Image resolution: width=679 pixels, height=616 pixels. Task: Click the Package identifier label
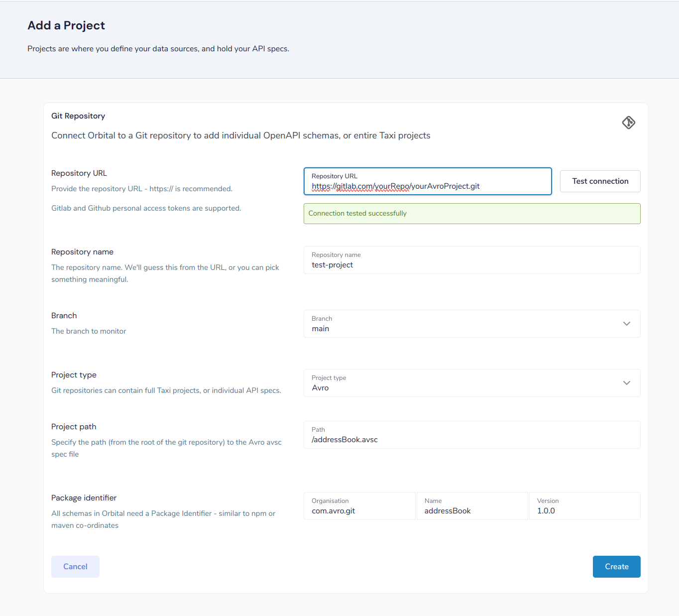click(84, 498)
